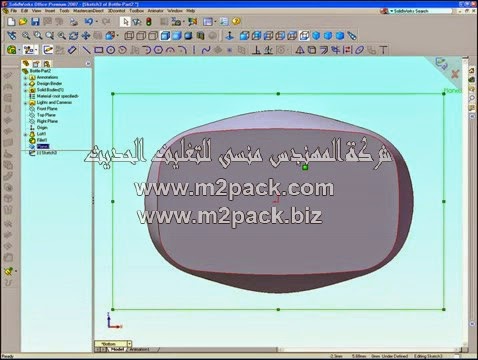
Task: Undo the last action
Action: point(88,22)
